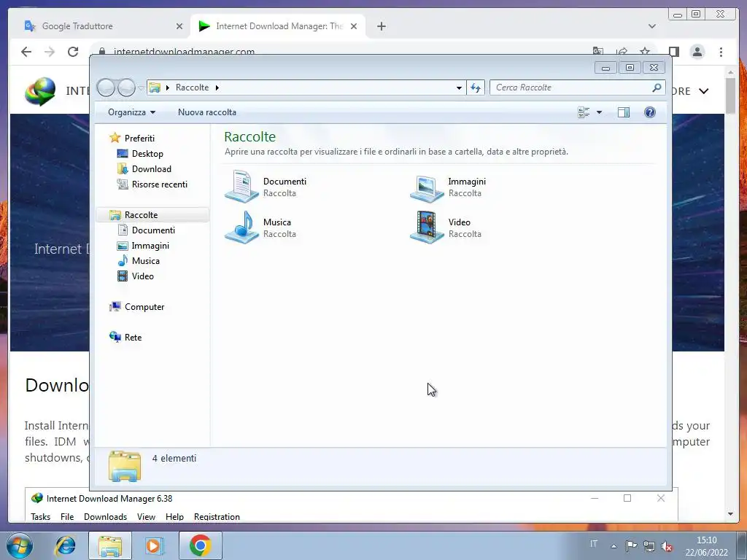Open Risorse recenti in the sidebar
The height and width of the screenshot is (560, 747).
pyautogui.click(x=160, y=184)
